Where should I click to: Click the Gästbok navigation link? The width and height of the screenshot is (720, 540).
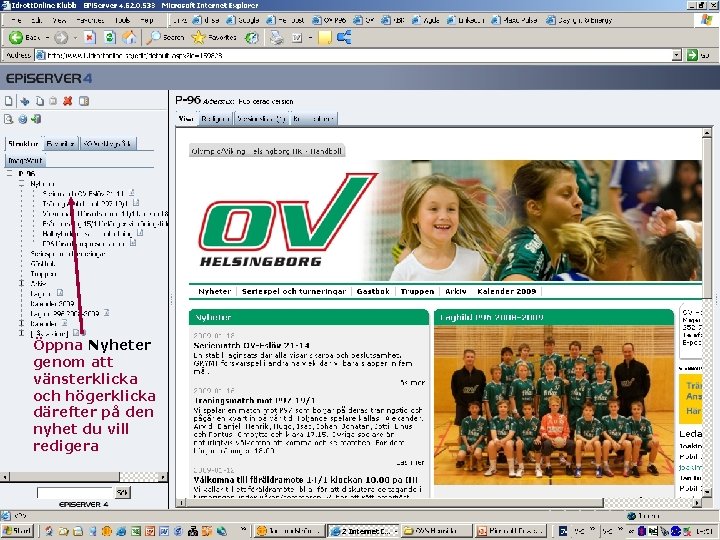[373, 292]
